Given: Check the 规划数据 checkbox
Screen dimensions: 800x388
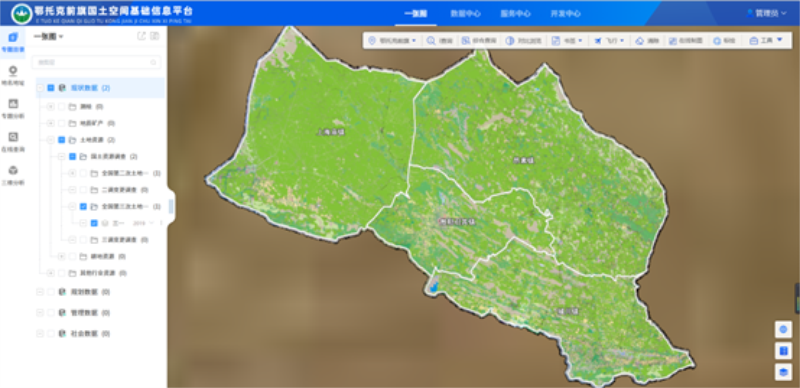Looking at the screenshot, I should (51, 292).
